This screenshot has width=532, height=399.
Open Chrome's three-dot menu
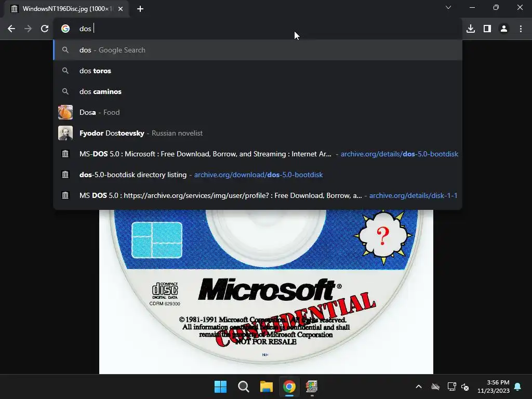coord(521,29)
